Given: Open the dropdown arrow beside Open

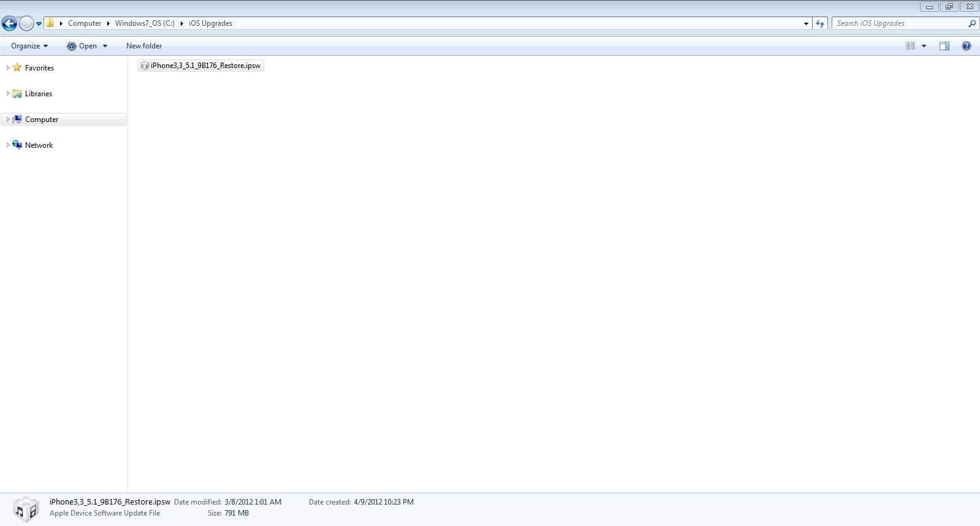Looking at the screenshot, I should (105, 46).
